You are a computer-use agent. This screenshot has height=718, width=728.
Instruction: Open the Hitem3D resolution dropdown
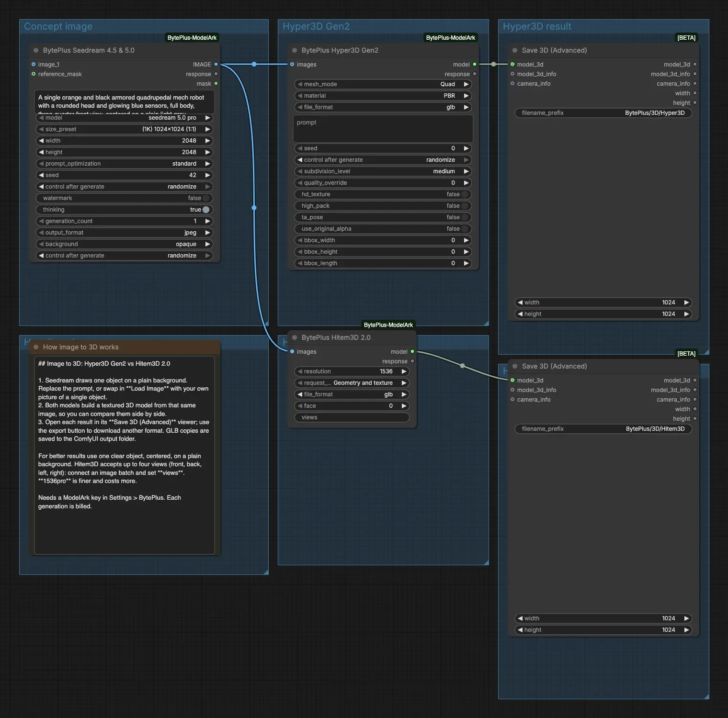coord(352,371)
